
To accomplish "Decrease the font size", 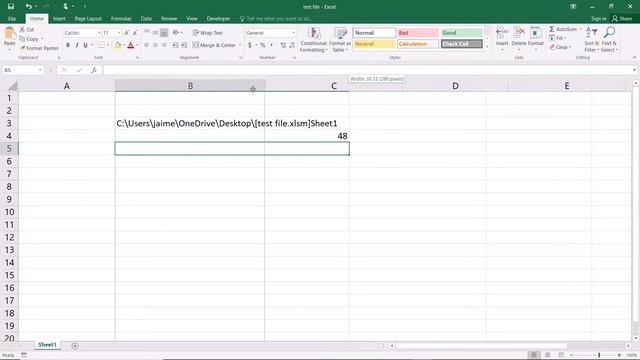I will pyautogui.click(x=135, y=33).
